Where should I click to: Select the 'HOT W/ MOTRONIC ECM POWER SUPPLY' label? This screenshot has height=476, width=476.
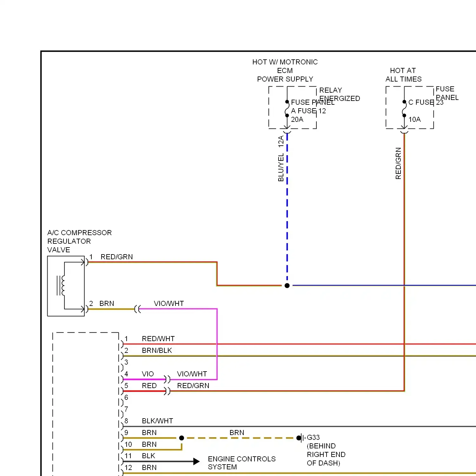pos(285,70)
